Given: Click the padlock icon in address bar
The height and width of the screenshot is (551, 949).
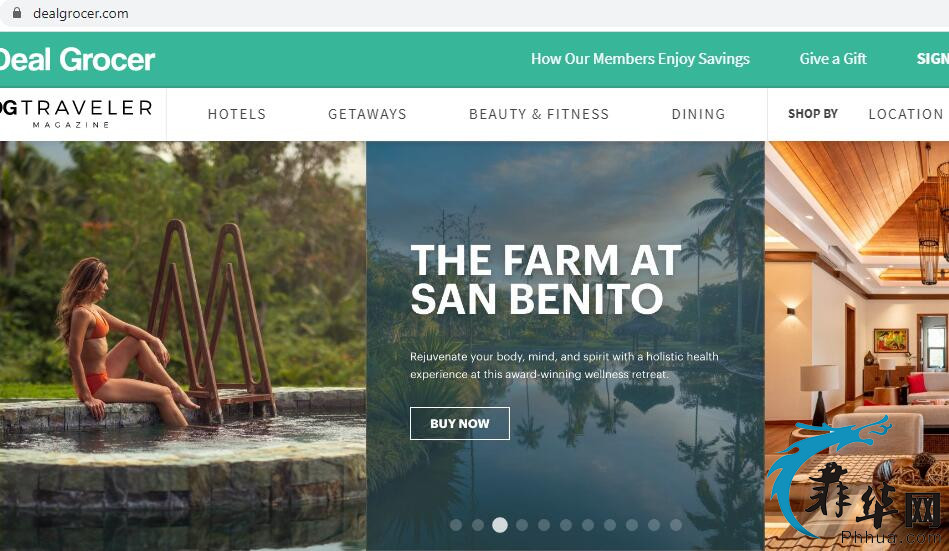Looking at the screenshot, I should [x=17, y=13].
